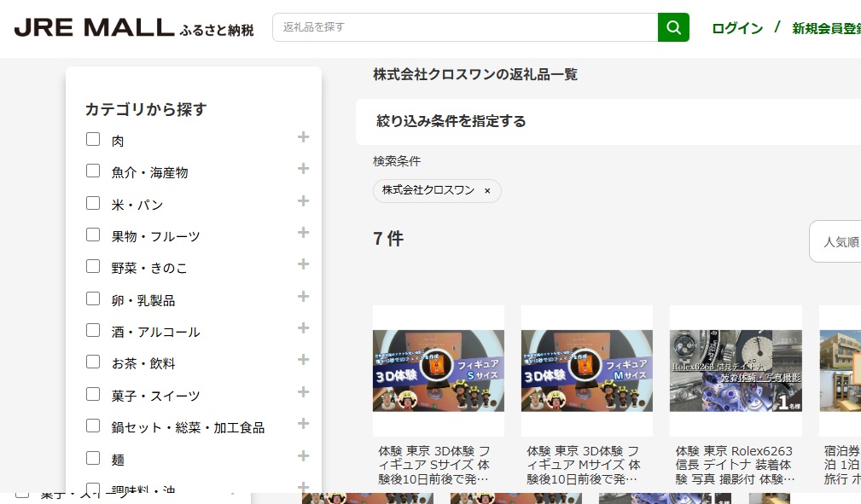Tick the 卵・乳製品 checkbox
This screenshot has width=861, height=504.
coord(93,298)
